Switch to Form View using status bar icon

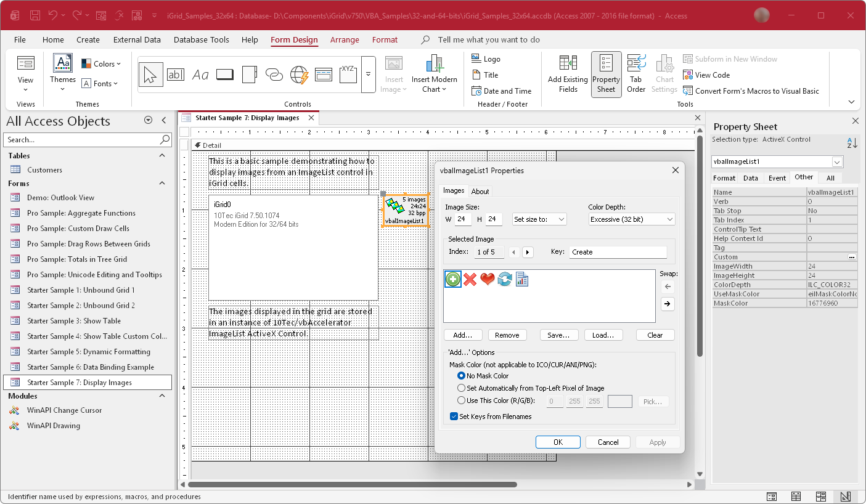pos(772,496)
